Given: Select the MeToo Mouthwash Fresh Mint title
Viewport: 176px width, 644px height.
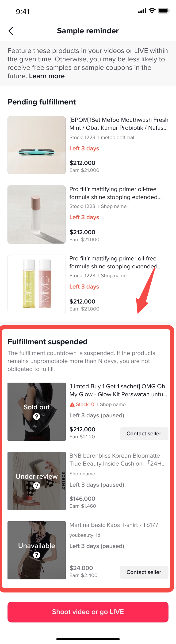Looking at the screenshot, I should (x=119, y=124).
